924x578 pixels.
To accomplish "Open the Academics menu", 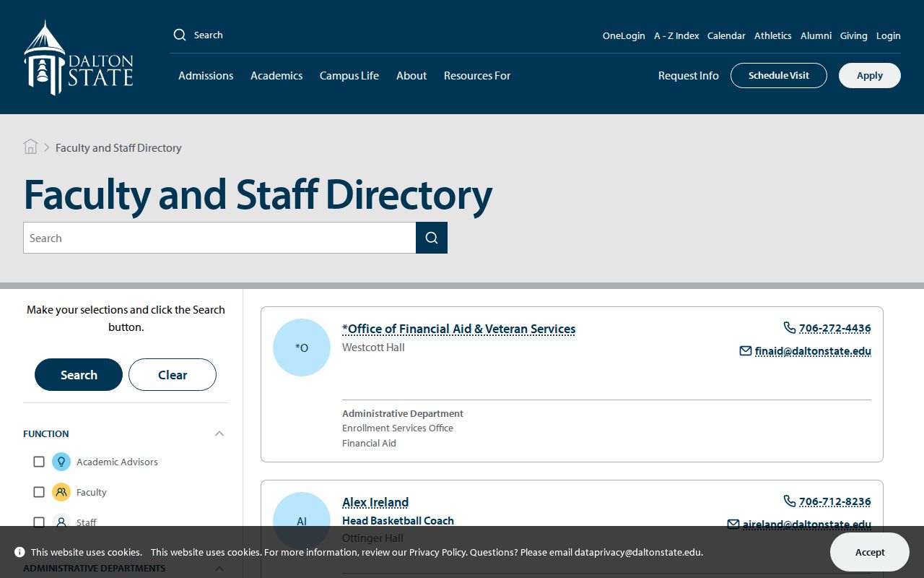I will coord(276,75).
